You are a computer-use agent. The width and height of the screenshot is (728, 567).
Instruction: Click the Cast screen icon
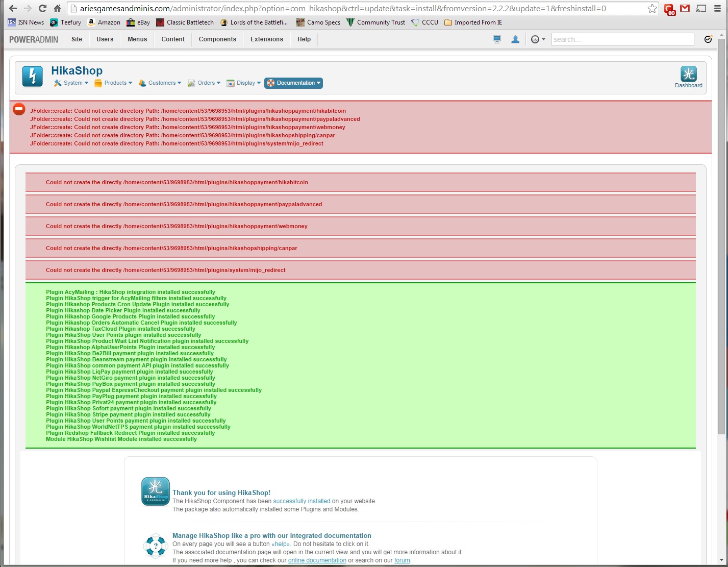click(701, 8)
